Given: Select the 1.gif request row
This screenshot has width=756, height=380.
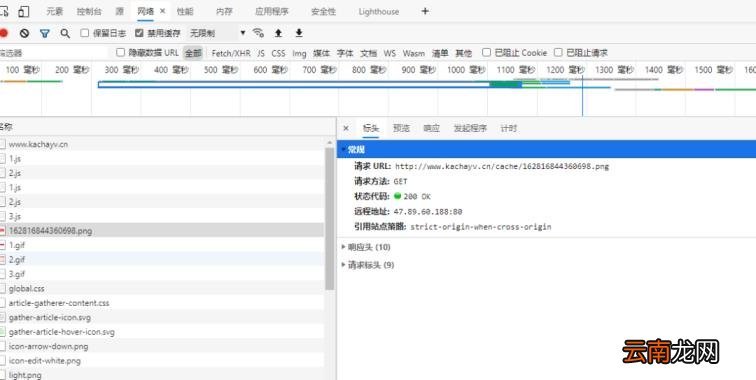Looking at the screenshot, I should coord(162,245).
